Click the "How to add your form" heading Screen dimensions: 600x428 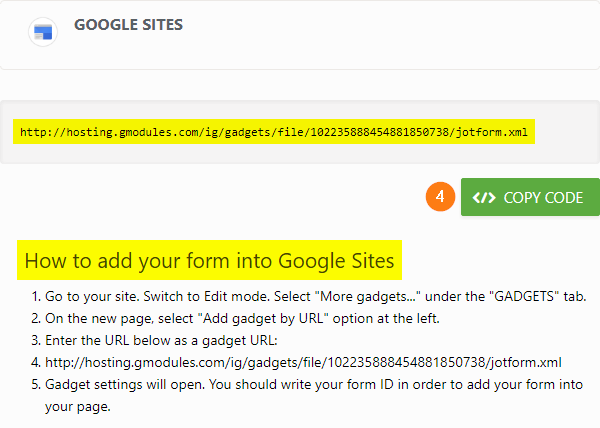(210, 262)
